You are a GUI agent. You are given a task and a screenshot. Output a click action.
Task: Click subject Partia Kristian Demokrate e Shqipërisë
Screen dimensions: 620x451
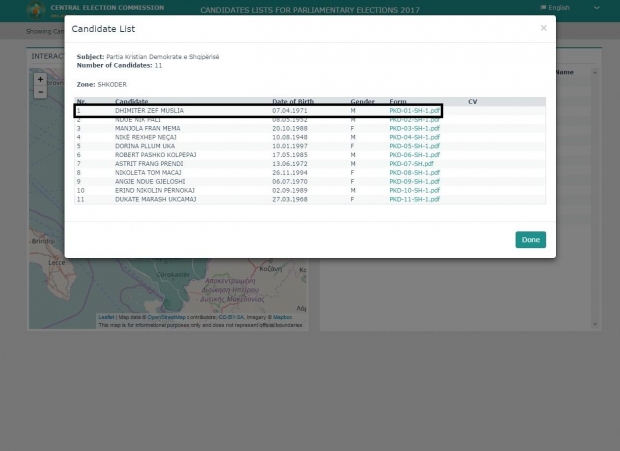pos(163,57)
